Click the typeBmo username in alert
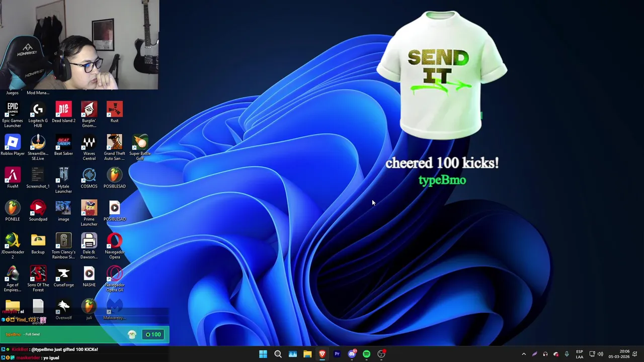 pyautogui.click(x=442, y=180)
